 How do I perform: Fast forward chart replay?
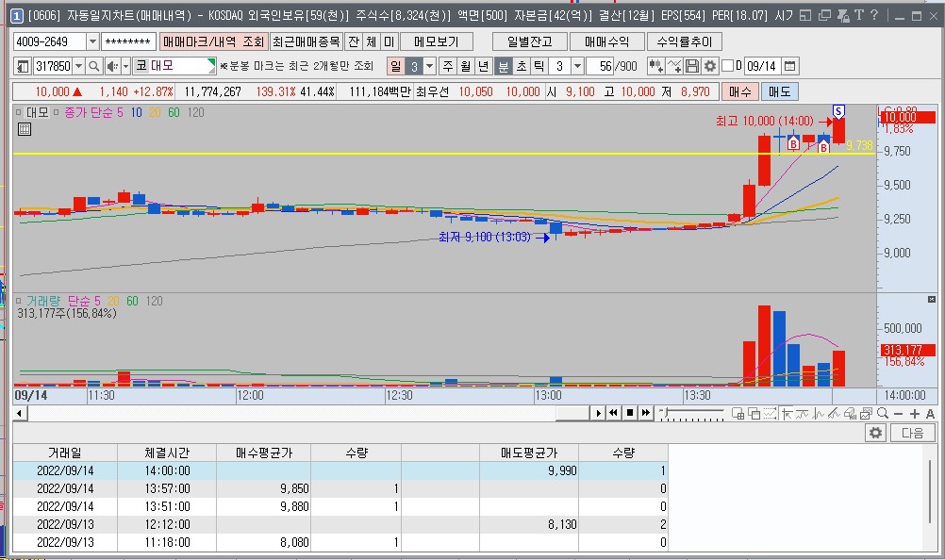[x=646, y=413]
